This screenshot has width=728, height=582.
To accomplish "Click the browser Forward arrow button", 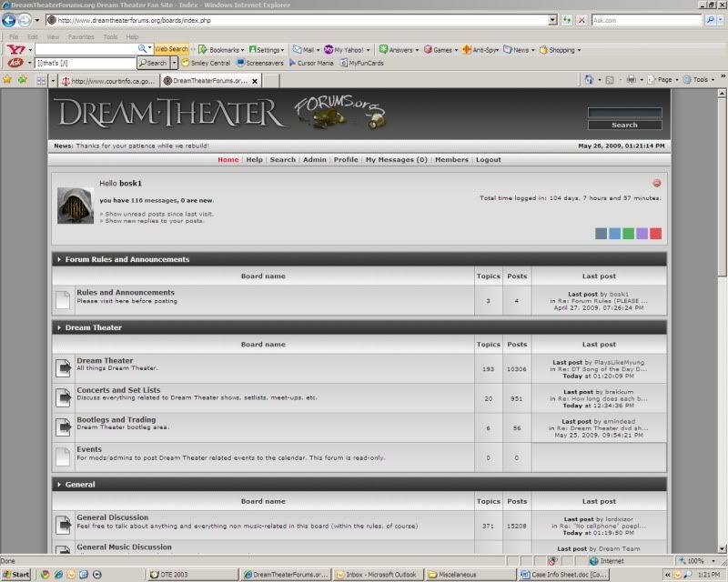I will click(x=25, y=20).
